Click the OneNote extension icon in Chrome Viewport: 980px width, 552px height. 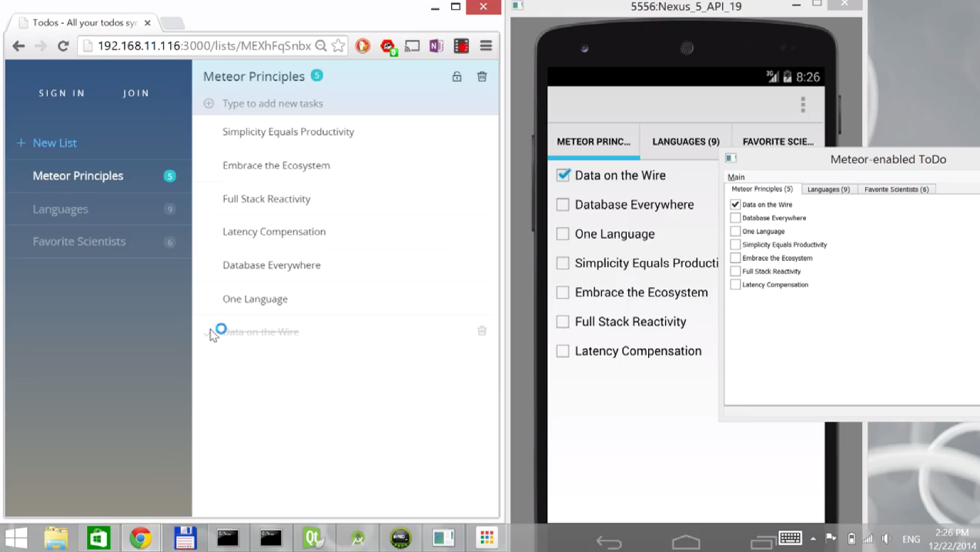(436, 46)
